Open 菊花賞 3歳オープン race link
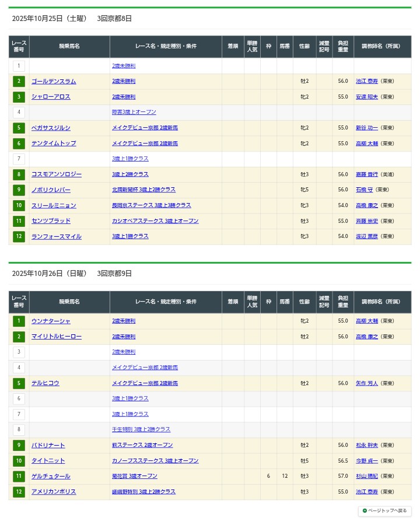The width and height of the screenshot is (420, 521). 135,476
